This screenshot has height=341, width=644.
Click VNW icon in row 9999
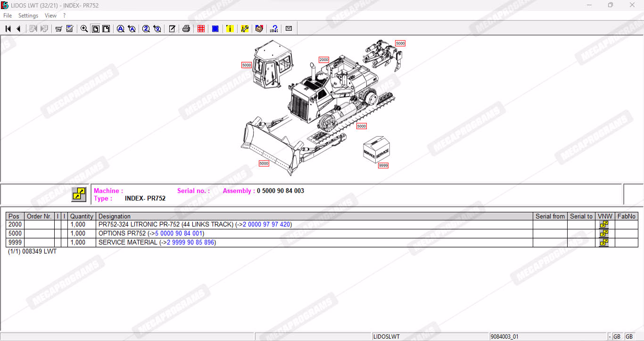pos(604,242)
